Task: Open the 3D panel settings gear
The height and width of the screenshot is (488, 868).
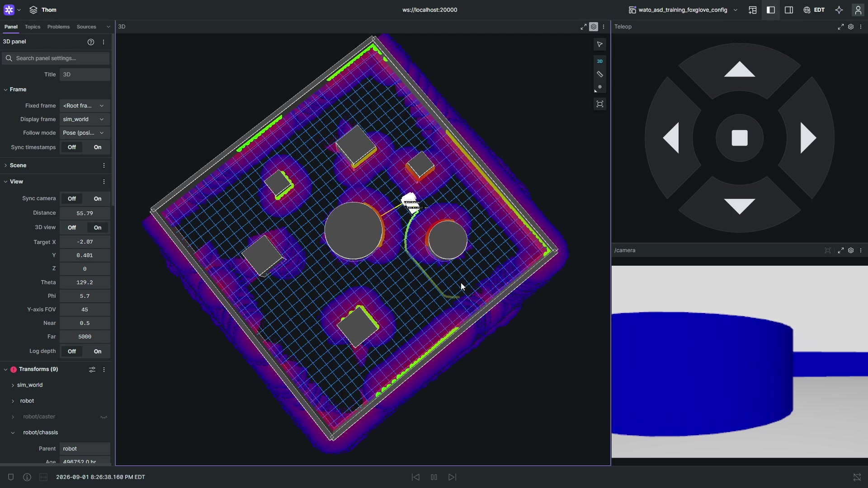Action: click(x=594, y=27)
